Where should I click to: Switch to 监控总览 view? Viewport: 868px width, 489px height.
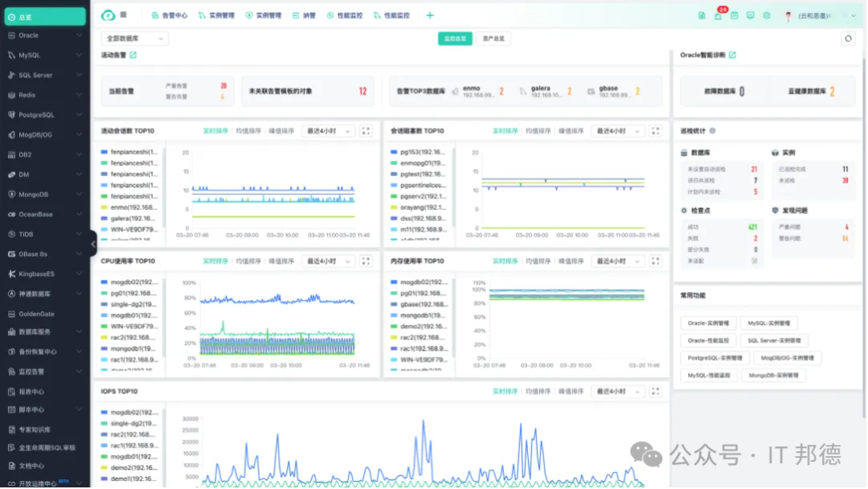pyautogui.click(x=455, y=39)
